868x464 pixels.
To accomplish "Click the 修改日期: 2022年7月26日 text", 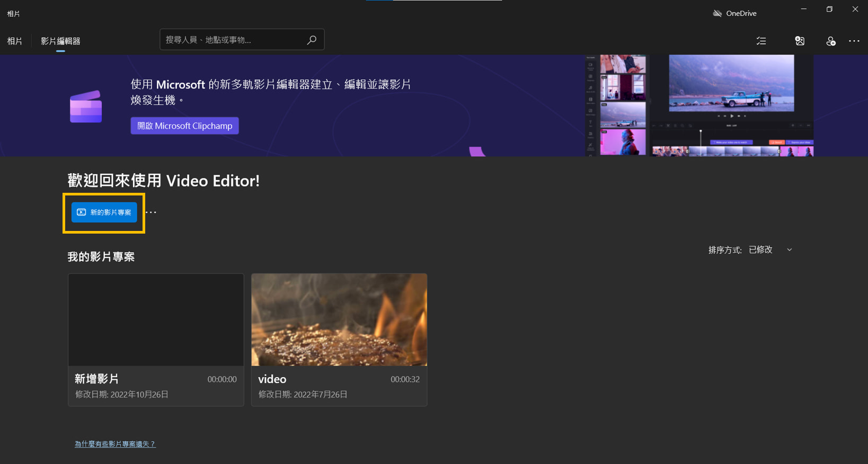I will (303, 395).
